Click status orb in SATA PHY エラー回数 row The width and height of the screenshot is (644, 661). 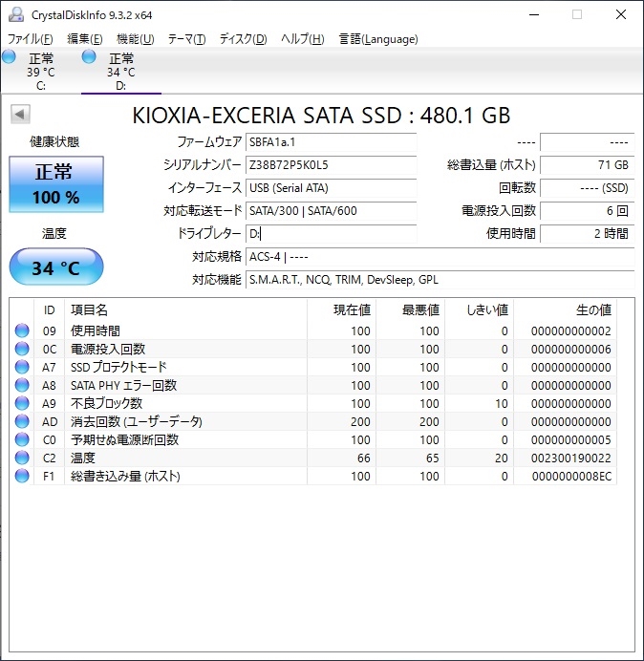(22, 385)
